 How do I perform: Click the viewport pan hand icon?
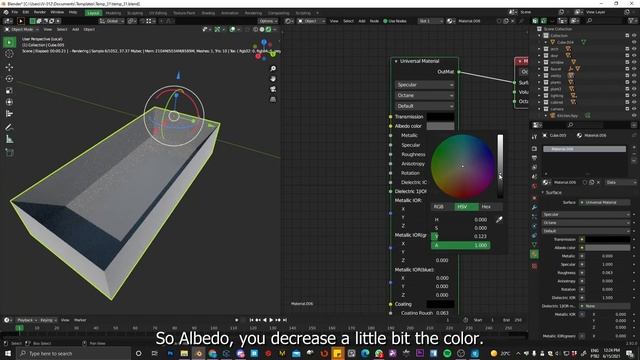coord(273,79)
